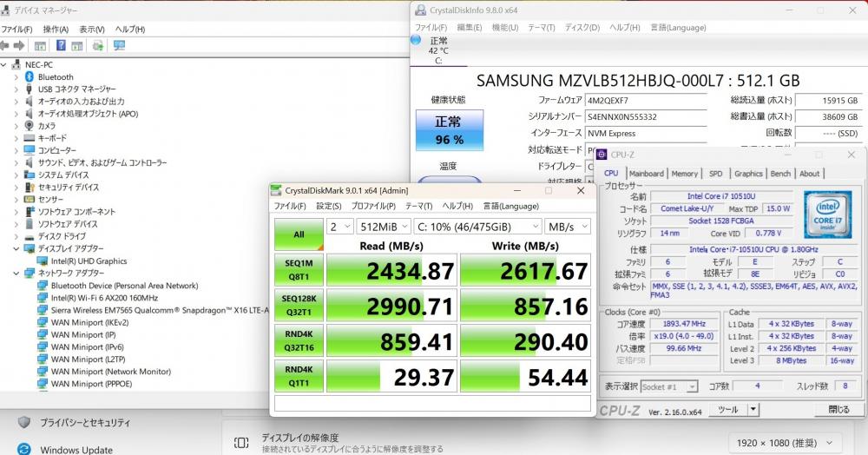Select the camera (カメラ) device icon
Screen dimensions: 868x455
coord(30,126)
